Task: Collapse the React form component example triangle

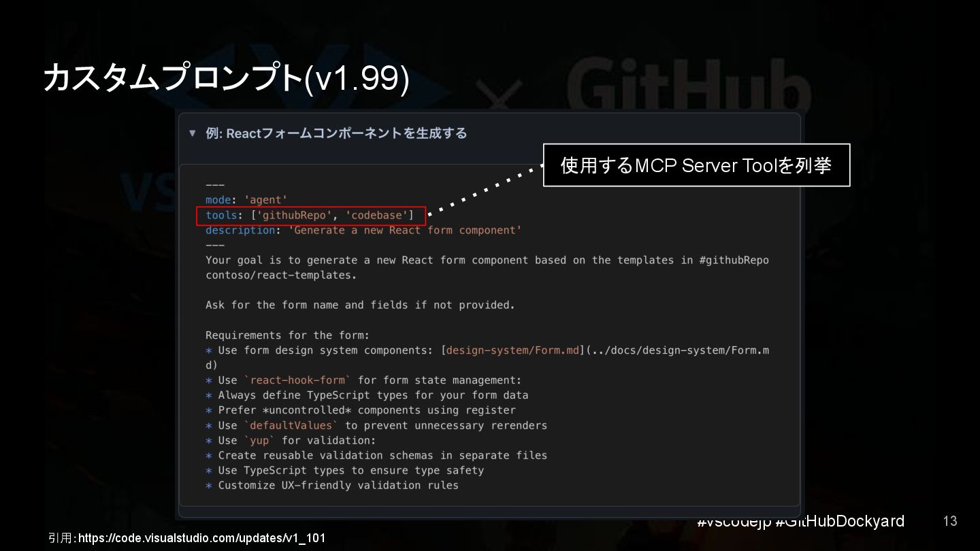Action: (x=193, y=133)
